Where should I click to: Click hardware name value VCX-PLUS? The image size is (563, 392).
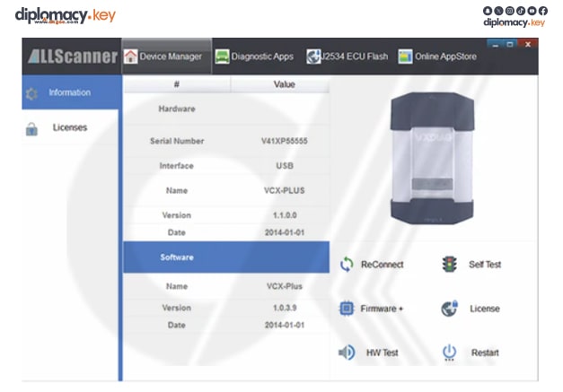point(285,190)
